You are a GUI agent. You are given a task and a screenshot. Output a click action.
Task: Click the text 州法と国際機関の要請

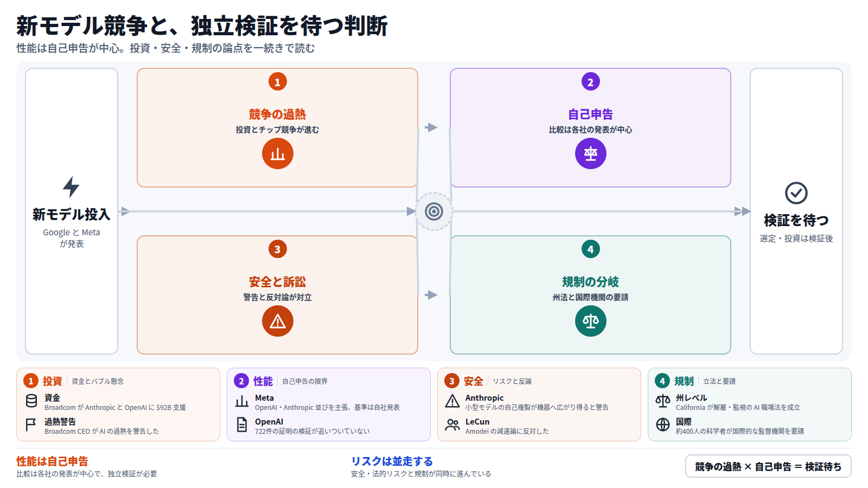[591, 298]
